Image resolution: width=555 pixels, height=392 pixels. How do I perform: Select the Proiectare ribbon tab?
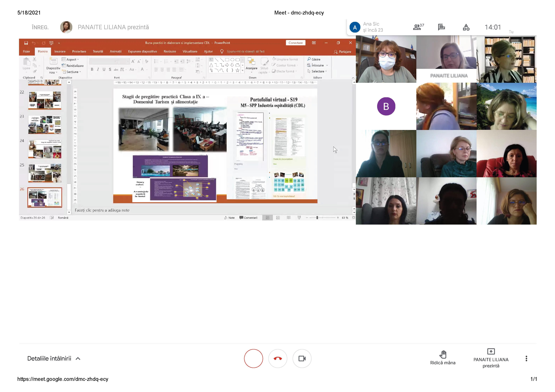tap(79, 51)
